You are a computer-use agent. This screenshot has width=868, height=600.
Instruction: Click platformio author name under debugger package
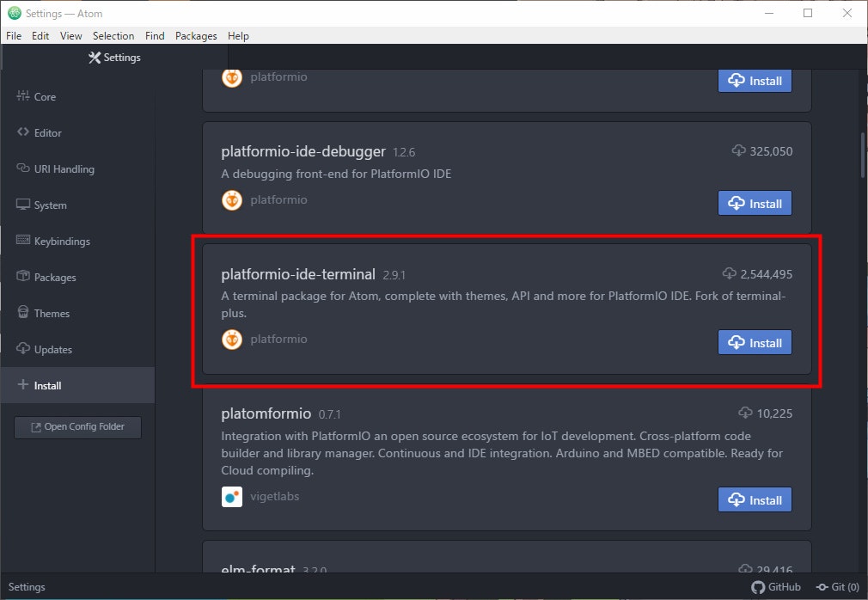coord(278,199)
